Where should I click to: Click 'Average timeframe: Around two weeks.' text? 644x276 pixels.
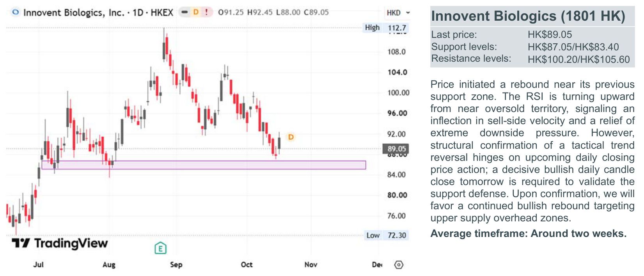pyautogui.click(x=528, y=233)
